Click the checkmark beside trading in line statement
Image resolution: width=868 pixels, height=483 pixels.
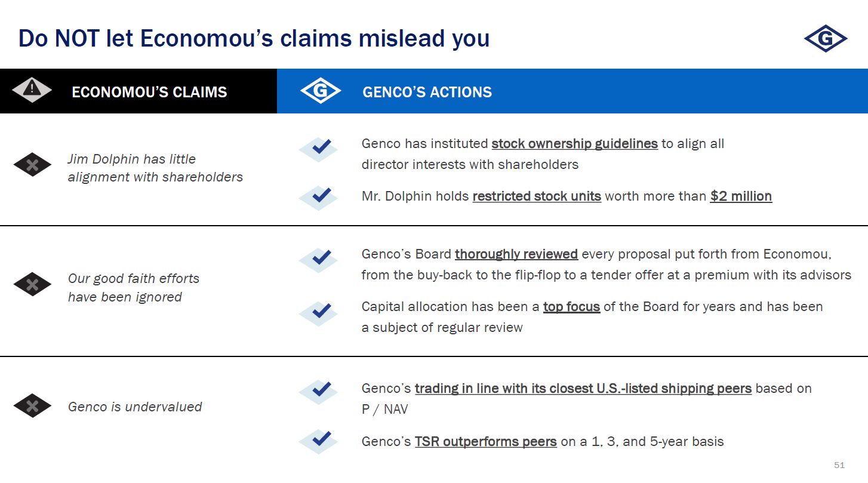320,390
